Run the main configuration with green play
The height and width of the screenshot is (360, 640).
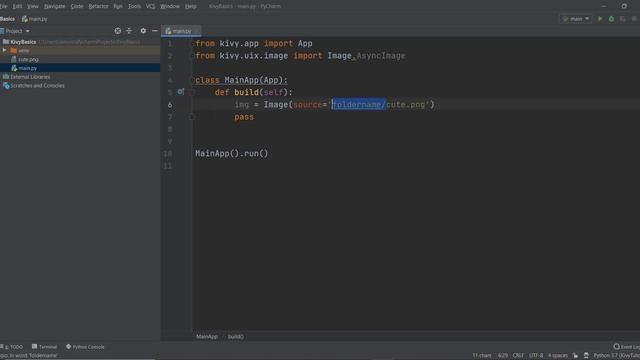[600, 19]
